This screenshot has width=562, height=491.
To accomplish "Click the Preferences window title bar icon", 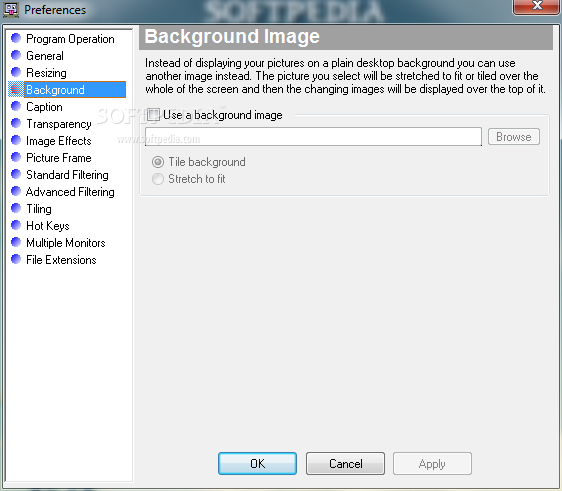I will pos(10,10).
